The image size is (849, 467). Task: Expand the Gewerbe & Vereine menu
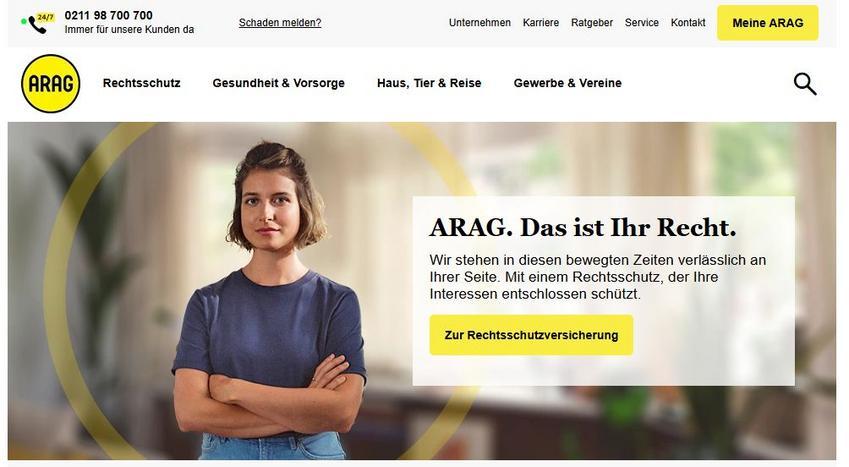point(567,83)
